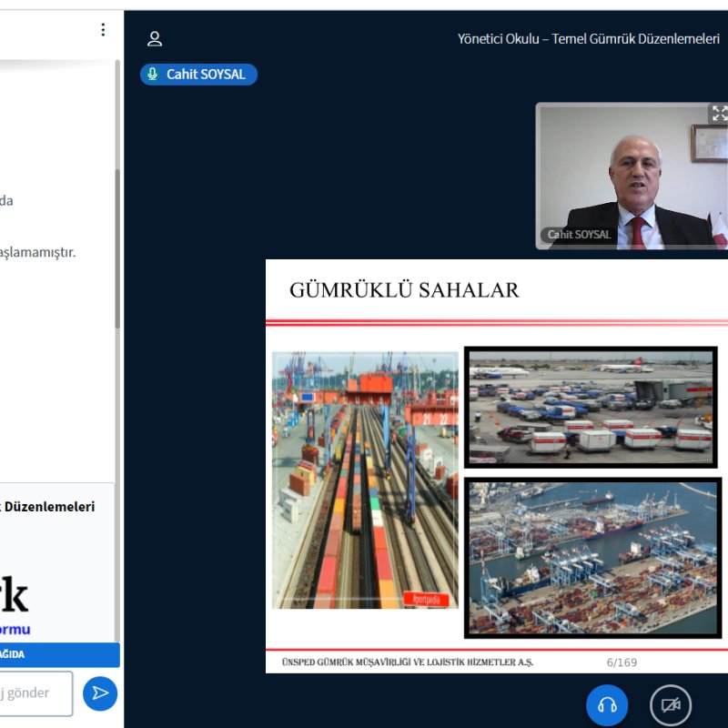Screen dimensions: 728x728
Task: Toggle the user list person icon
Action: point(155,38)
